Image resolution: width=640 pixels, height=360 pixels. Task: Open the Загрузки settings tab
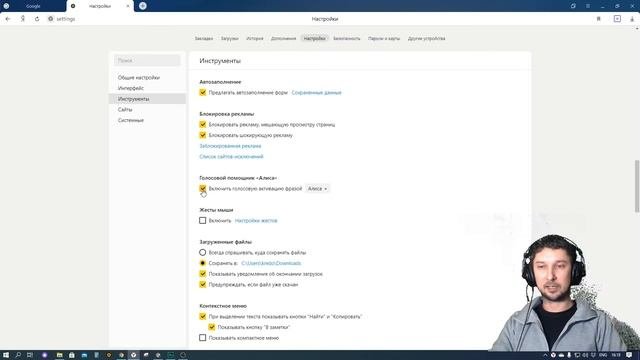(x=229, y=38)
